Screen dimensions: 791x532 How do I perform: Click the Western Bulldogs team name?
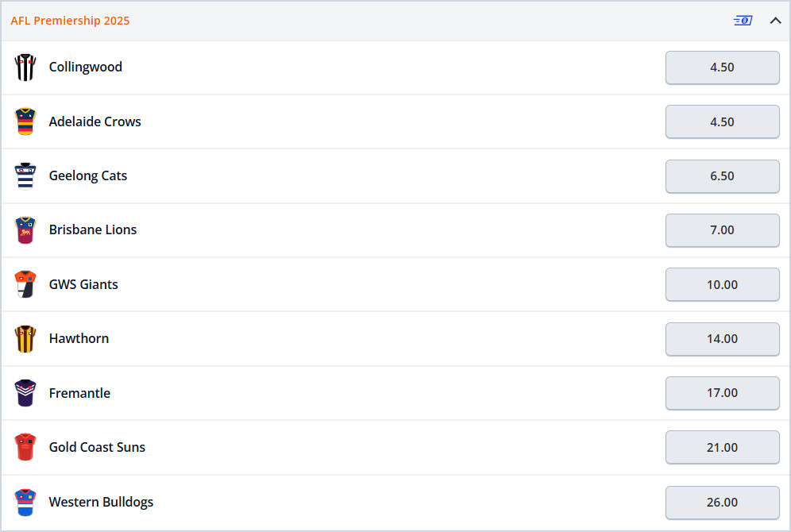coord(101,503)
